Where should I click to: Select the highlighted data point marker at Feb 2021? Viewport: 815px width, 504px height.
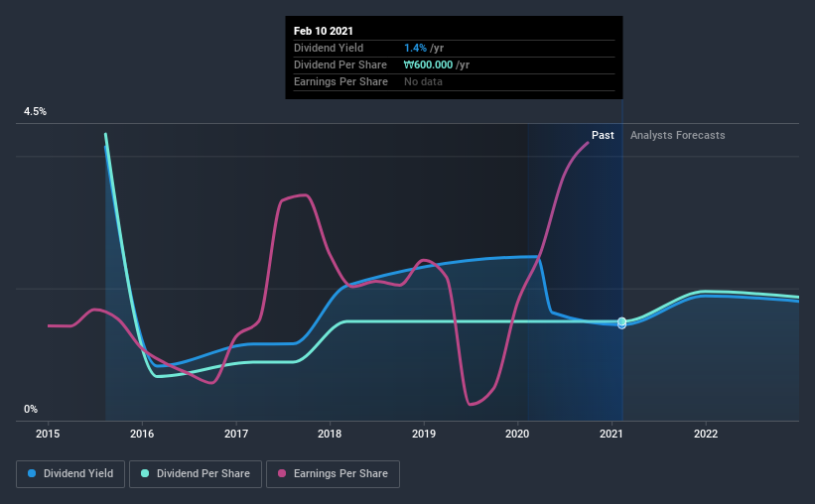coord(621,322)
